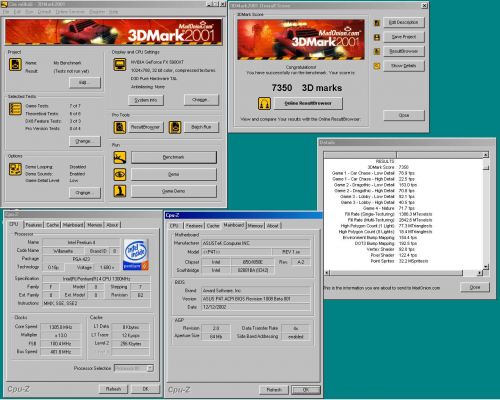Click Details list vertical scrollbar up arrow
The image size is (500, 400).
(x=486, y=155)
